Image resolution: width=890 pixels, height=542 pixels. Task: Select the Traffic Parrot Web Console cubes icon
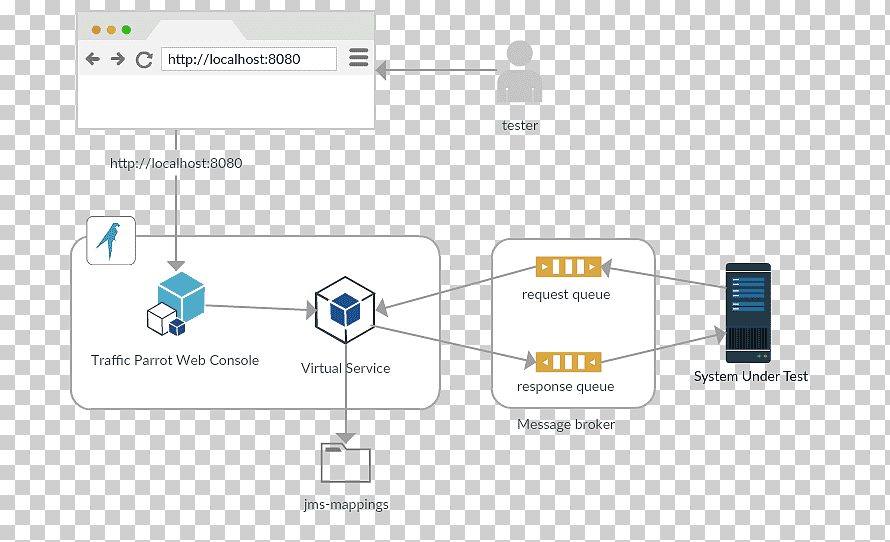pos(176,304)
